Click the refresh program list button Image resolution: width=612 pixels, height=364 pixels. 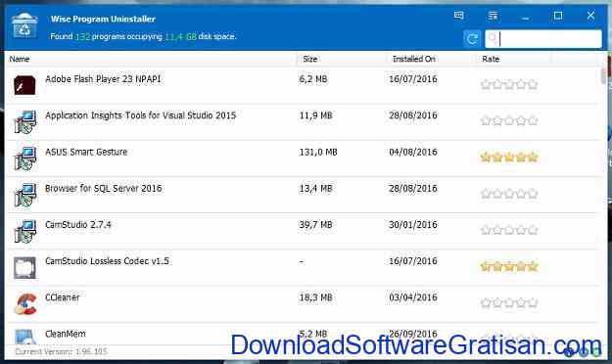472,38
